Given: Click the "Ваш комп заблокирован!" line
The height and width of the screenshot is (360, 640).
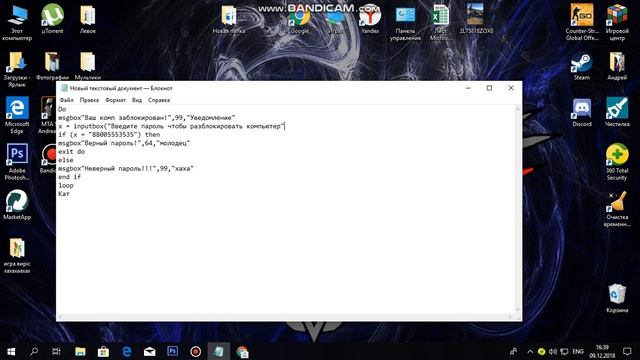Looking at the screenshot, I should pyautogui.click(x=147, y=118).
